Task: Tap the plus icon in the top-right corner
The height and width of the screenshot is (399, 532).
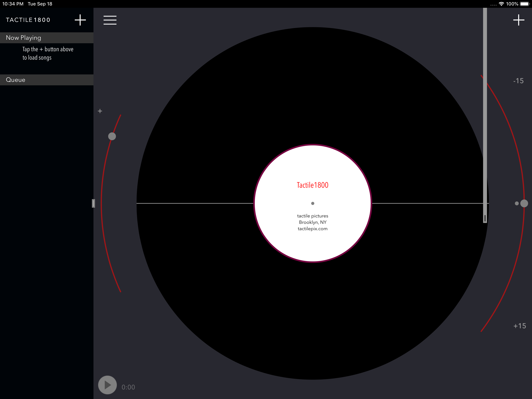Action: point(519,20)
